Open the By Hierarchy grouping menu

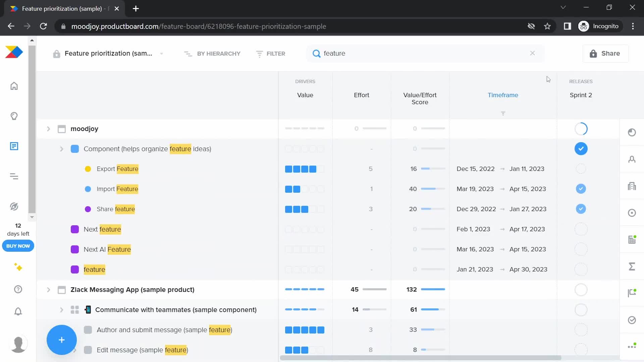212,54
